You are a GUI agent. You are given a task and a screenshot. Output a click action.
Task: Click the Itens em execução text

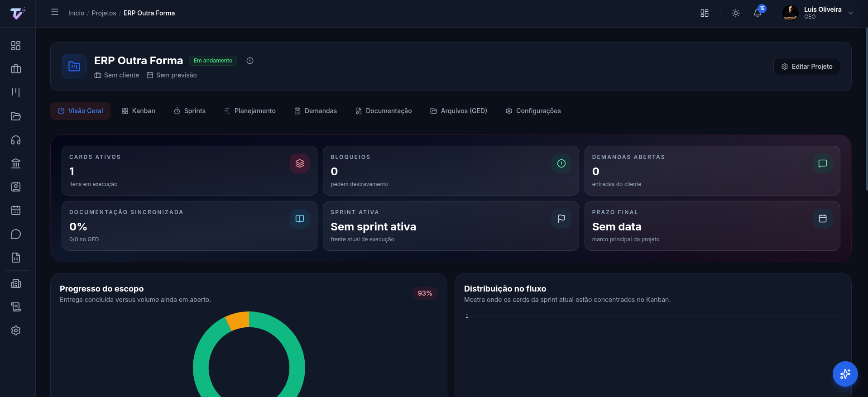tap(93, 184)
